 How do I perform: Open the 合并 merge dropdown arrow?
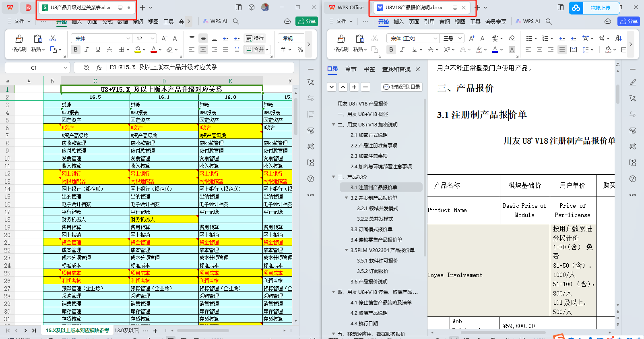(266, 50)
